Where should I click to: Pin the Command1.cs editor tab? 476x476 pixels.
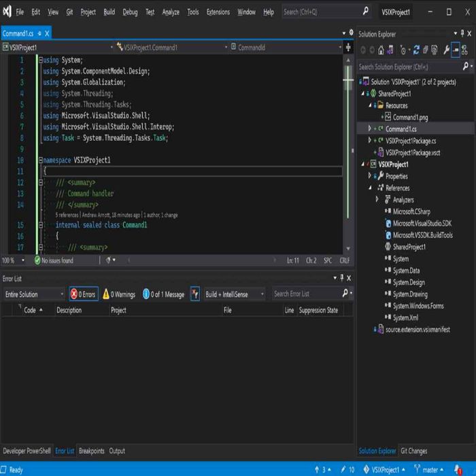(x=39, y=33)
